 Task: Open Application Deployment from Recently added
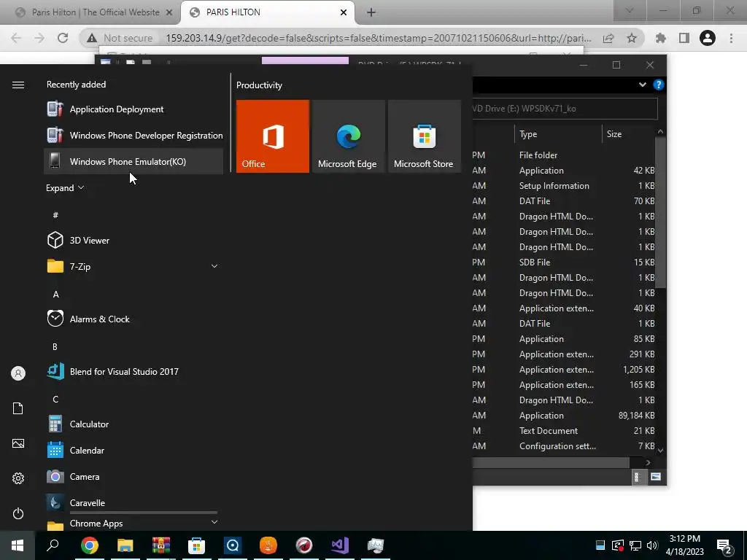pos(133,109)
